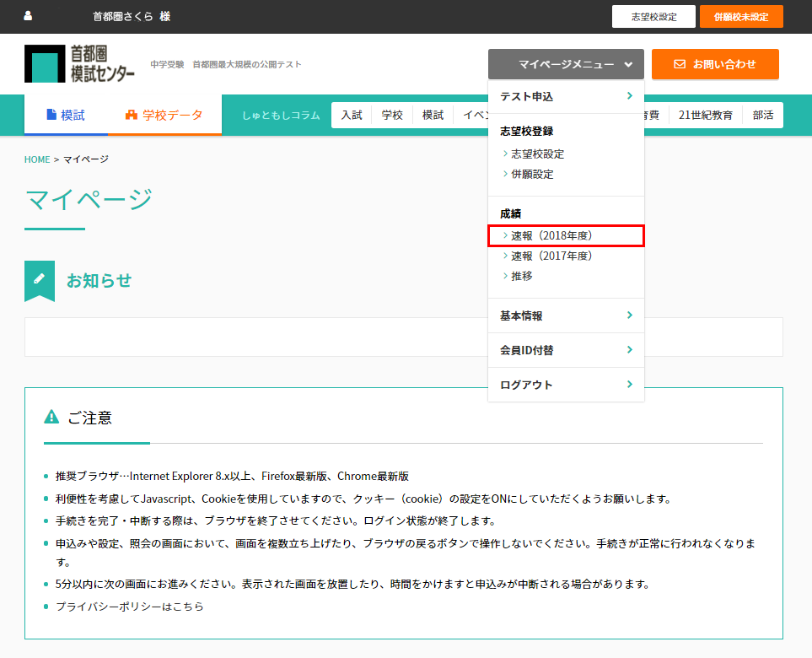Open 志望校設定 in the dropdown menu
Screen dimensions: 812x658
click(537, 154)
